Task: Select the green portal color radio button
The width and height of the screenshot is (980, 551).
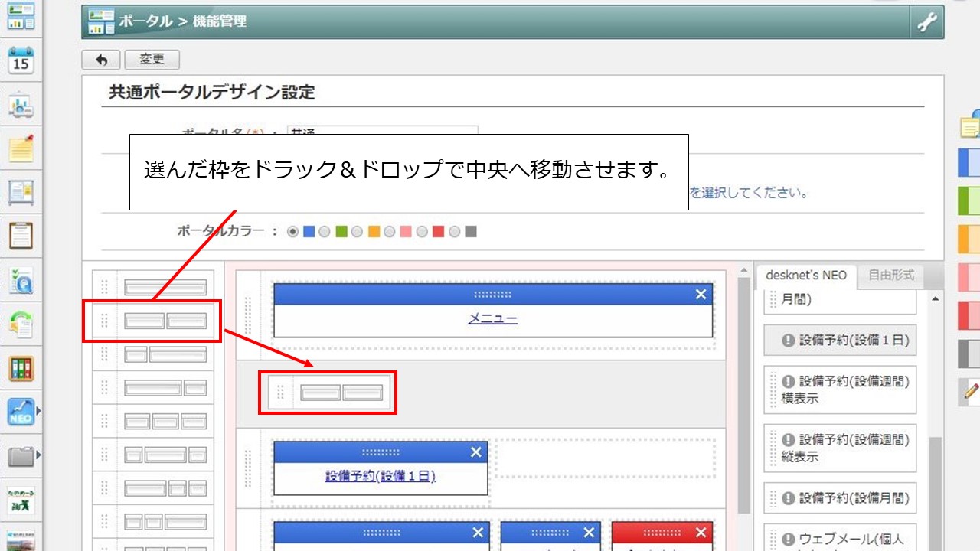Action: (x=325, y=231)
